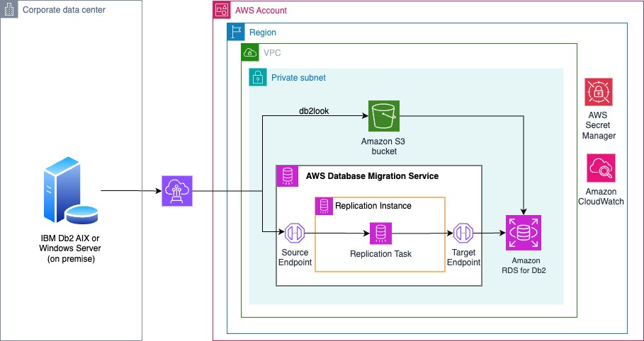Click the 'Source Endpoint' caption
The width and height of the screenshot is (644, 341).
(x=295, y=258)
